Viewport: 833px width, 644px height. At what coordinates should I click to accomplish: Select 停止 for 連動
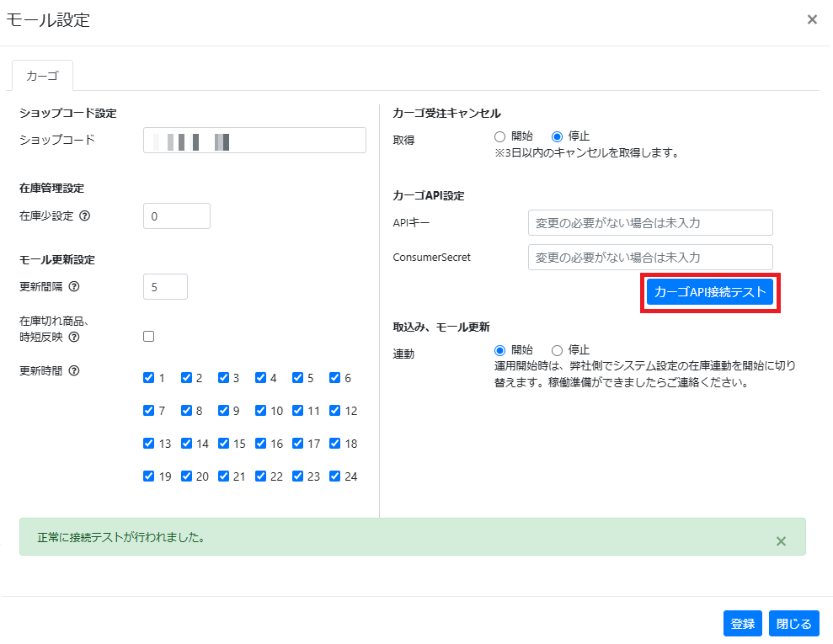(x=557, y=350)
